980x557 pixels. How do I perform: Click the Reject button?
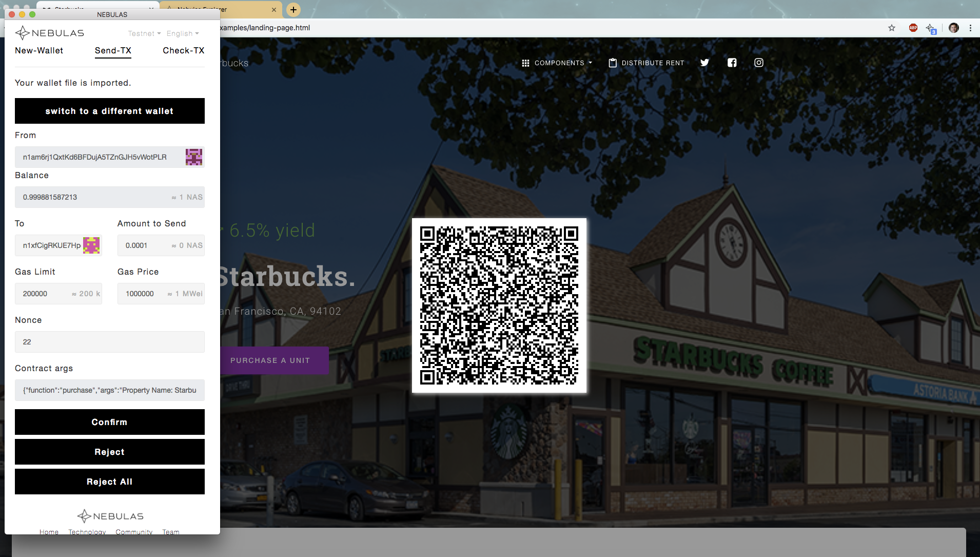110,452
